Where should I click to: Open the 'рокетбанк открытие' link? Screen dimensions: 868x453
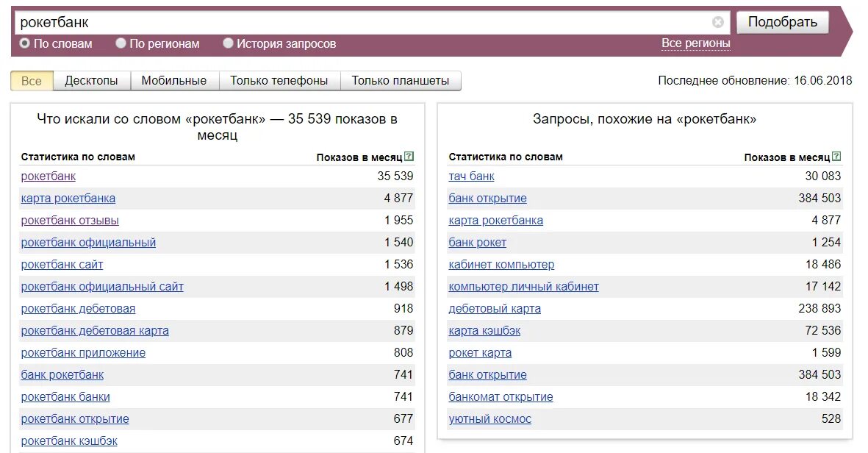[75, 419]
